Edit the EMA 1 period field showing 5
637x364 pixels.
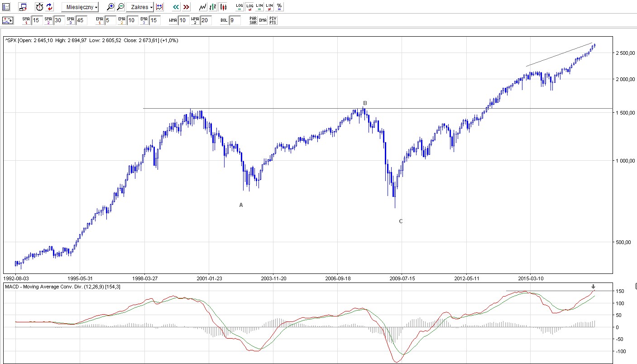coord(110,20)
